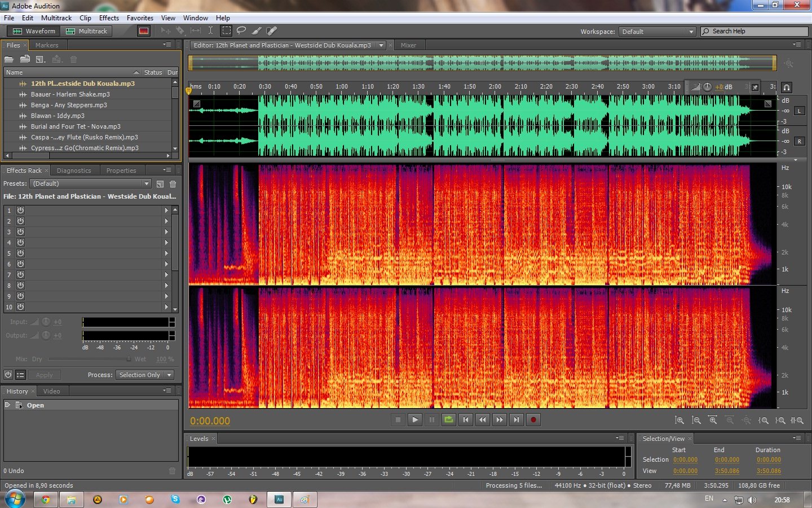This screenshot has width=812, height=508.
Task: Click the Import File icon in Files panel
Action: (25, 59)
